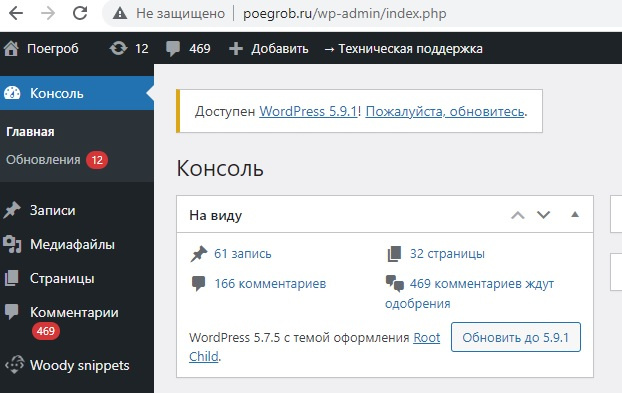This screenshot has width=622, height=393.
Task: Open Обновления submenu item
Action: coord(43,160)
